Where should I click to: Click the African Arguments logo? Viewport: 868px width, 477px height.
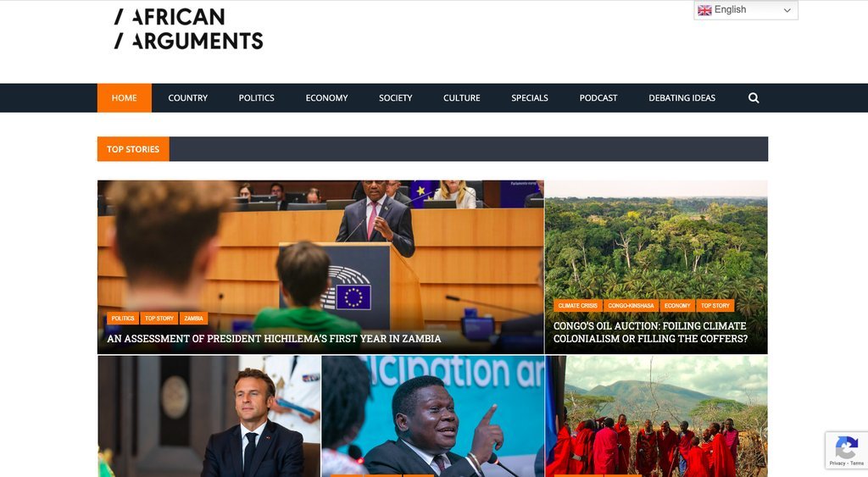click(188, 29)
